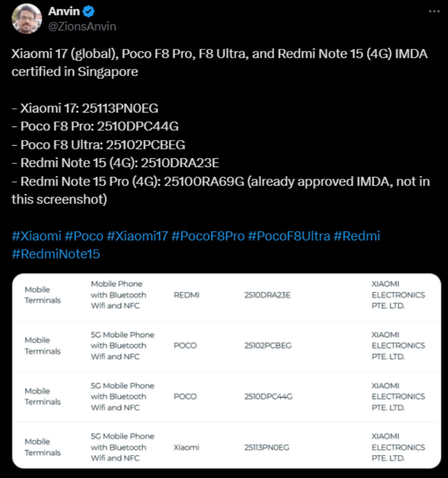Image resolution: width=448 pixels, height=478 pixels.
Task: Open the #PocoF8Ultra hashtag
Action: pyautogui.click(x=289, y=236)
